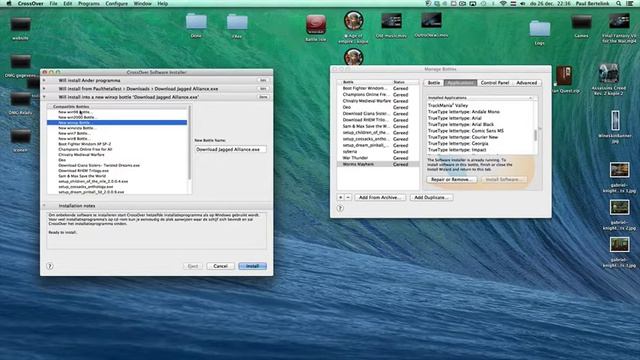Click the Install button
This screenshot has height=360, width=640.
(252, 266)
